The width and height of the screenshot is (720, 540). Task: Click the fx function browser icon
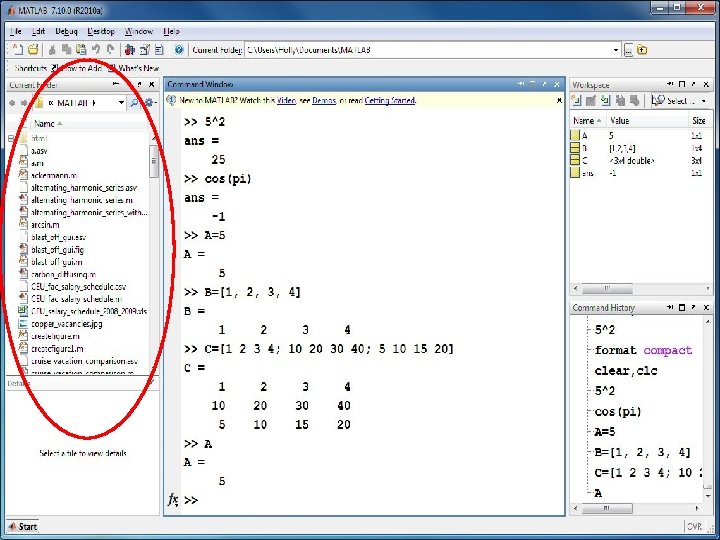pyautogui.click(x=172, y=500)
